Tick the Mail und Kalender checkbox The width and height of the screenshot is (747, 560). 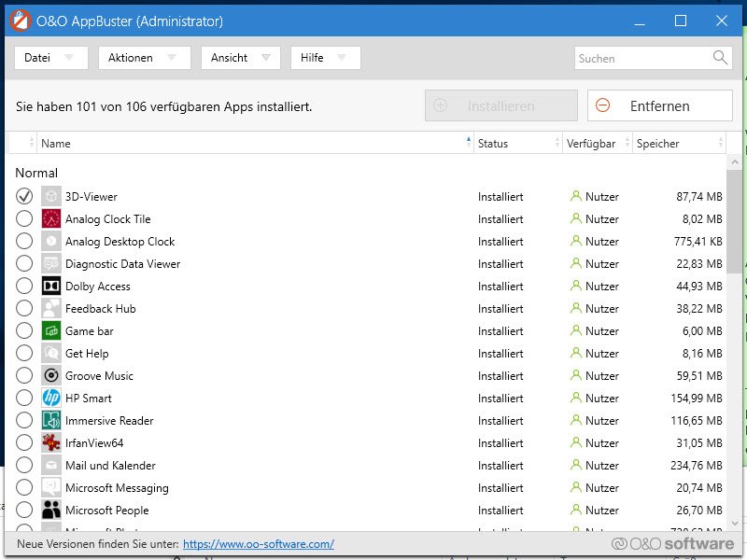(24, 466)
